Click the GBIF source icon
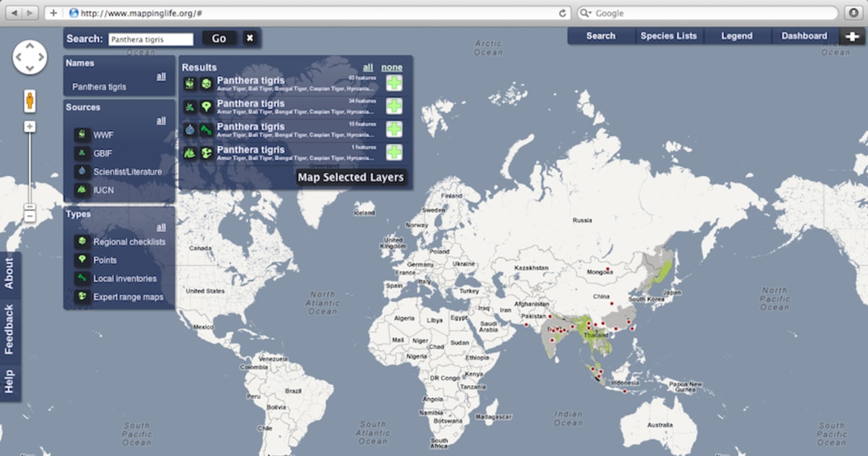Screen dimensions: 868x456 [x=82, y=153]
